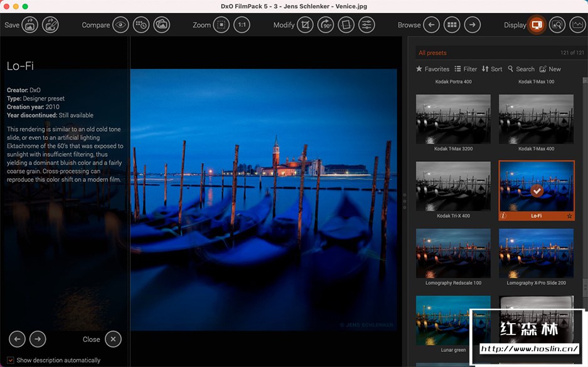Open the browse grid view icon
588x367 pixels.
pyautogui.click(x=451, y=25)
